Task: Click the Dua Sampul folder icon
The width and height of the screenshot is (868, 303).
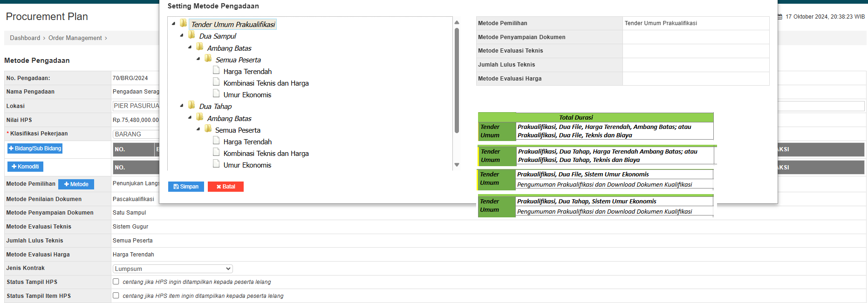Action: point(191,35)
